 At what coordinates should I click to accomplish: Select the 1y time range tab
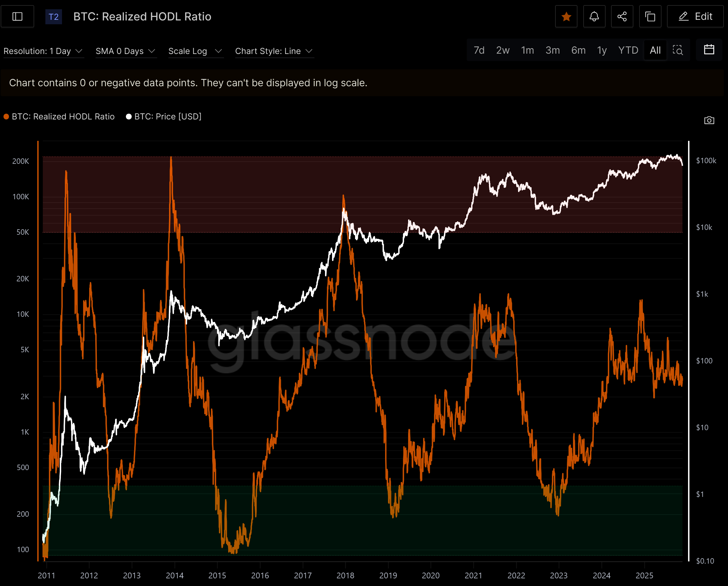[602, 50]
